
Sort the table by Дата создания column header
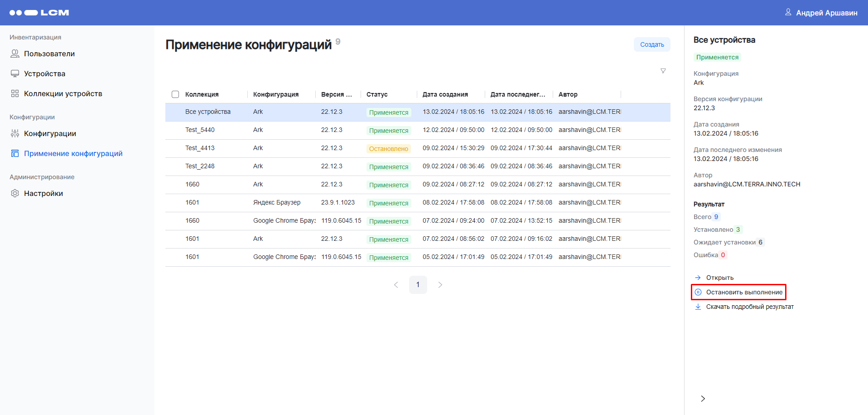click(445, 94)
